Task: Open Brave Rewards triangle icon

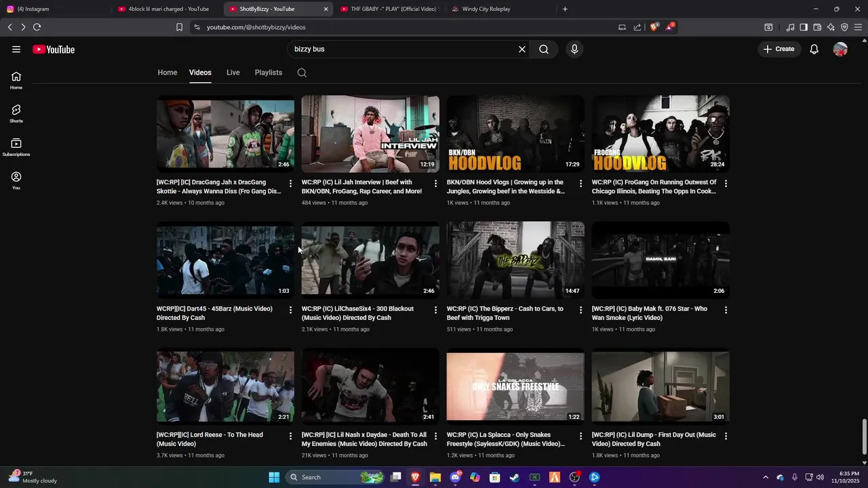Action: tap(670, 27)
